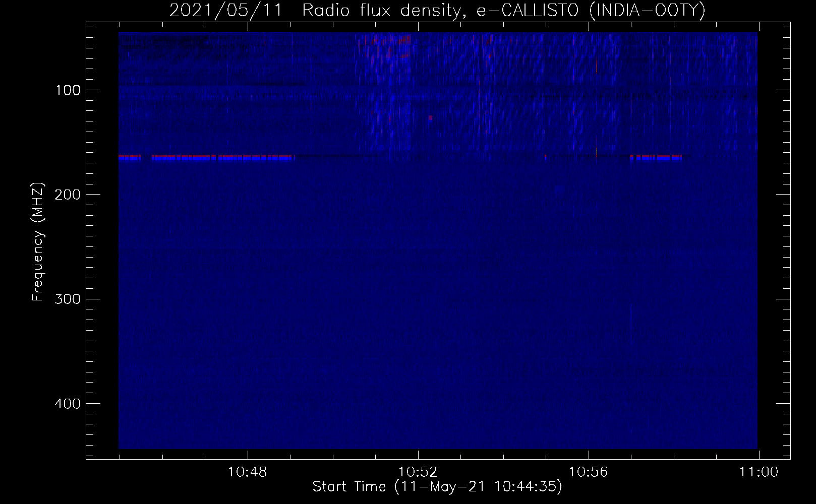
Task: Click the 'Frequency (MHZ)' axis label
Action: pyautogui.click(x=38, y=241)
